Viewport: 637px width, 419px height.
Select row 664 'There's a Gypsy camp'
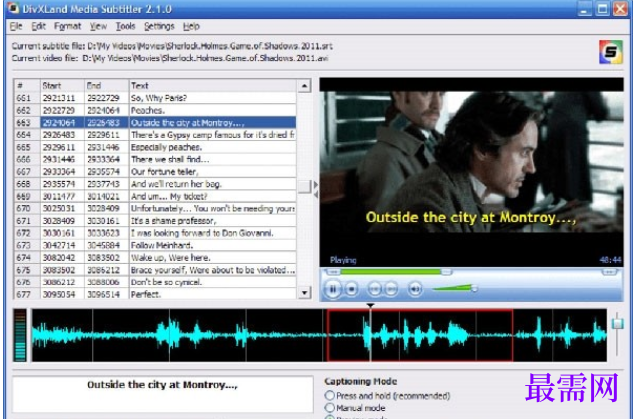[x=155, y=135]
